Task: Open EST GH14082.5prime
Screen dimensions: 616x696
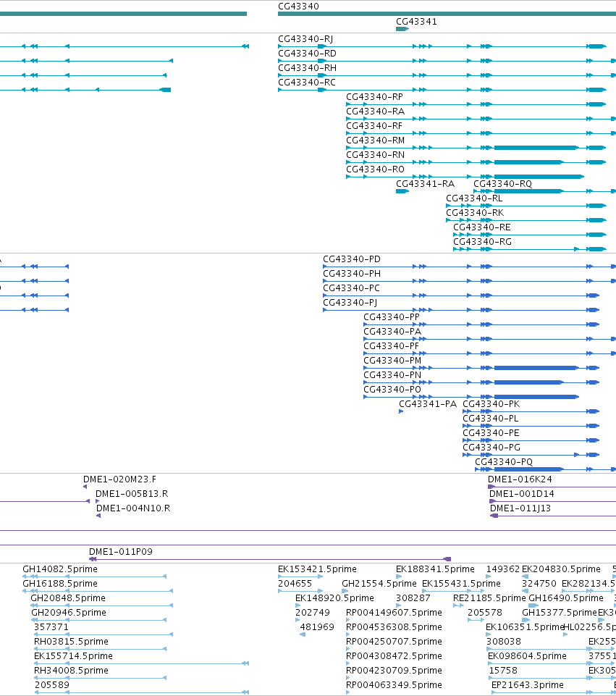Action: [60, 569]
